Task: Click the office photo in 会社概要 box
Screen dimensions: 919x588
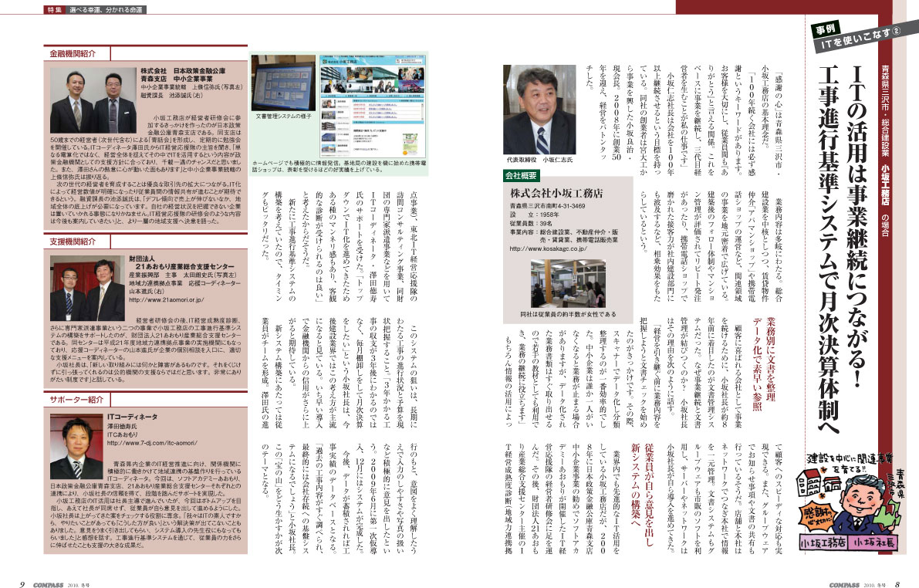Action: pos(568,284)
